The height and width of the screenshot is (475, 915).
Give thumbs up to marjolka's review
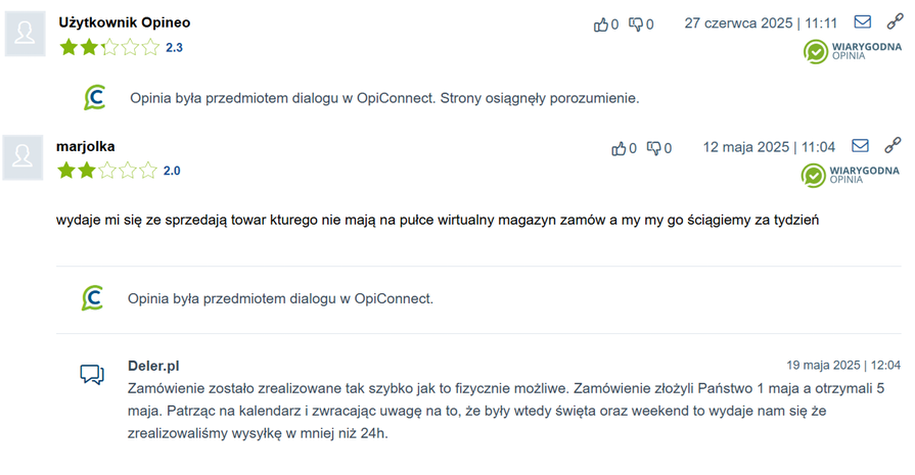619,148
